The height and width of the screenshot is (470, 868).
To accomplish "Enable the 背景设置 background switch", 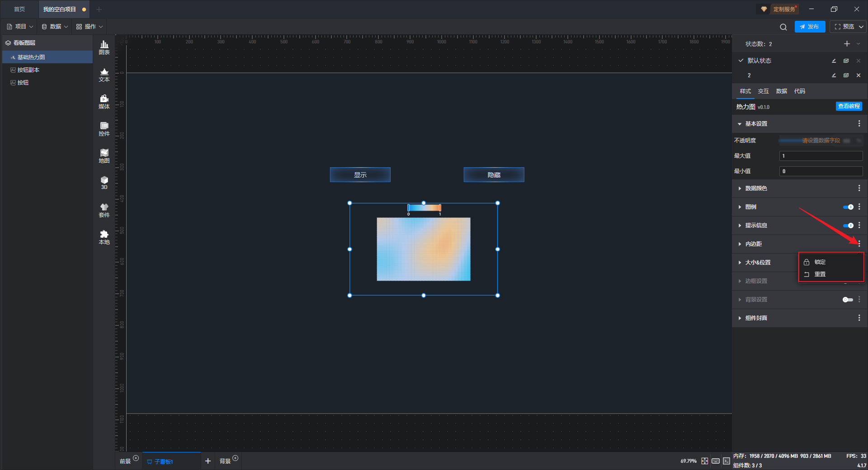I will pyautogui.click(x=848, y=300).
